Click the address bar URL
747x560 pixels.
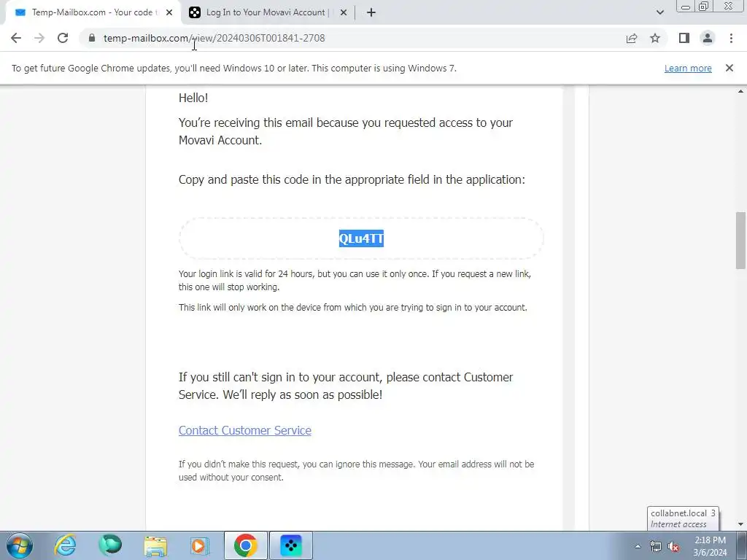[214, 38]
